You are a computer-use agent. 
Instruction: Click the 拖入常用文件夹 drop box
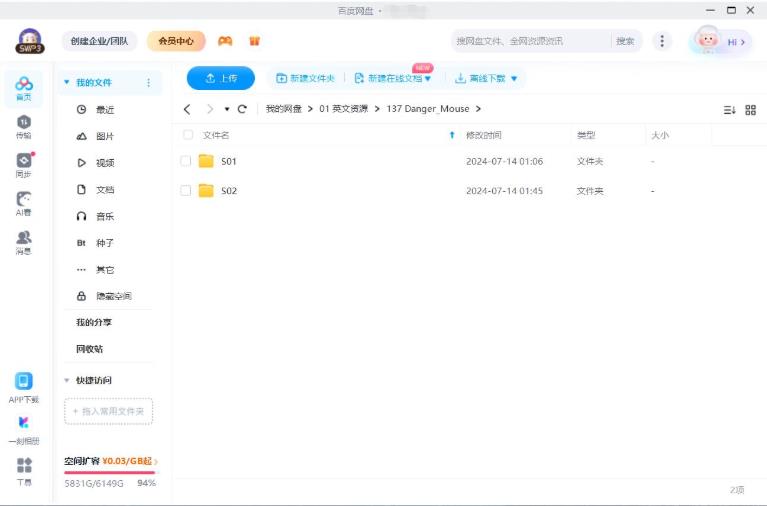coord(109,412)
